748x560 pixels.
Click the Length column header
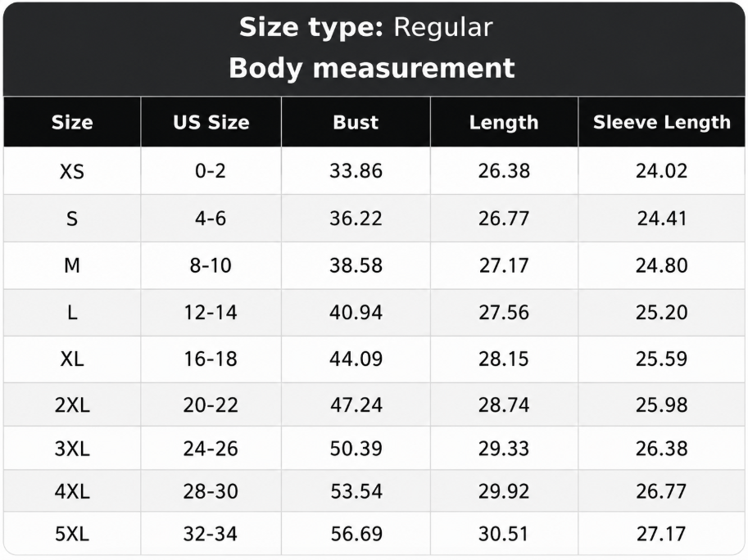[504, 123]
